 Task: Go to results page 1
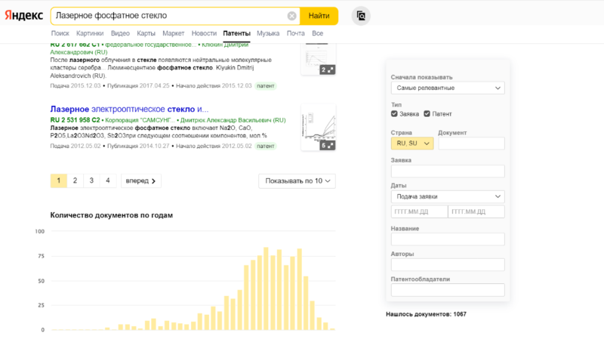pyautogui.click(x=59, y=180)
